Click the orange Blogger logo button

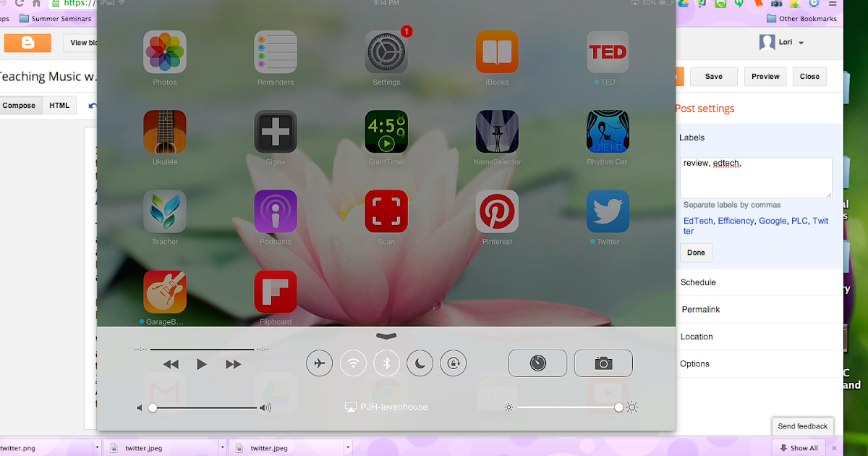(27, 43)
